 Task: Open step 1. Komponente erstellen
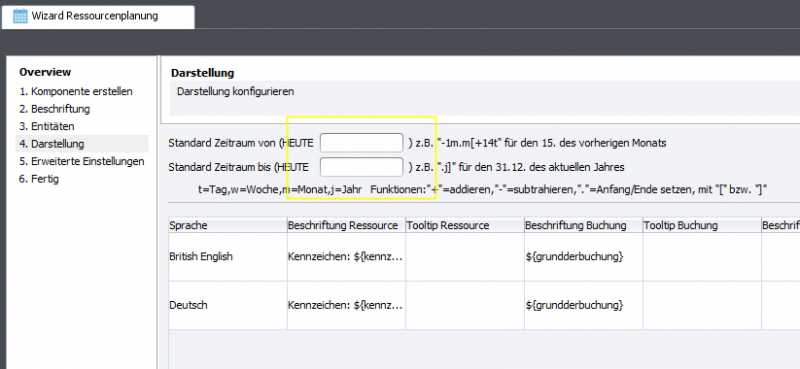coord(76,92)
